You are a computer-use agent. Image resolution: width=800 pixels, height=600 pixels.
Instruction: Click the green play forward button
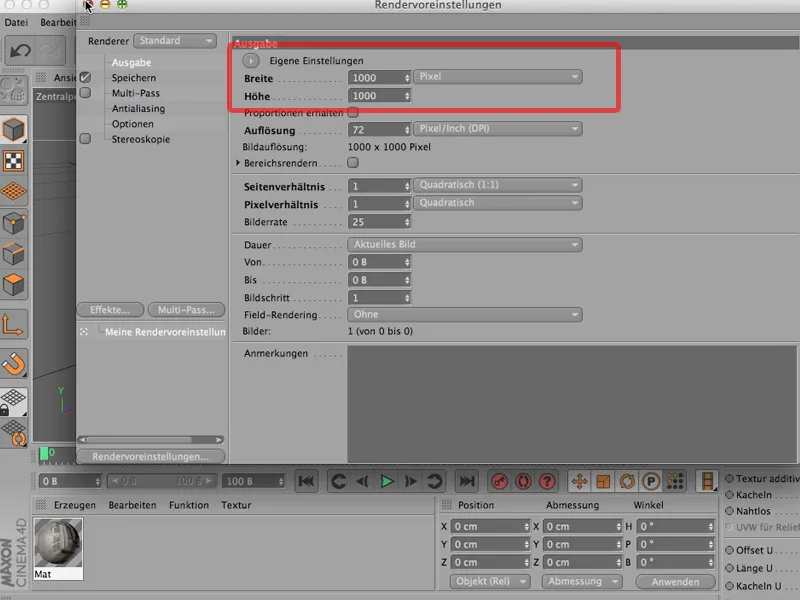[x=387, y=481]
